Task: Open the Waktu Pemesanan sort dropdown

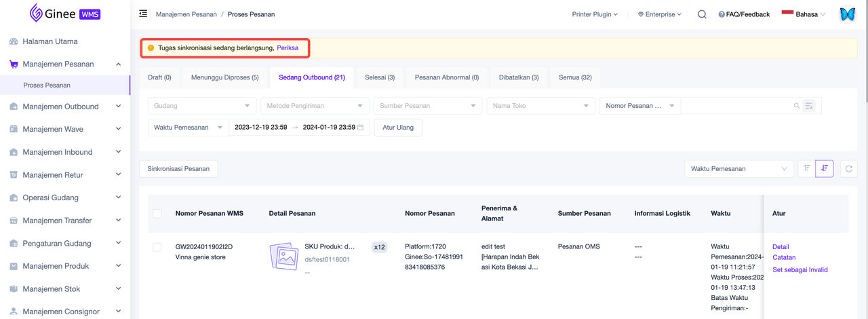Action: [738, 169]
